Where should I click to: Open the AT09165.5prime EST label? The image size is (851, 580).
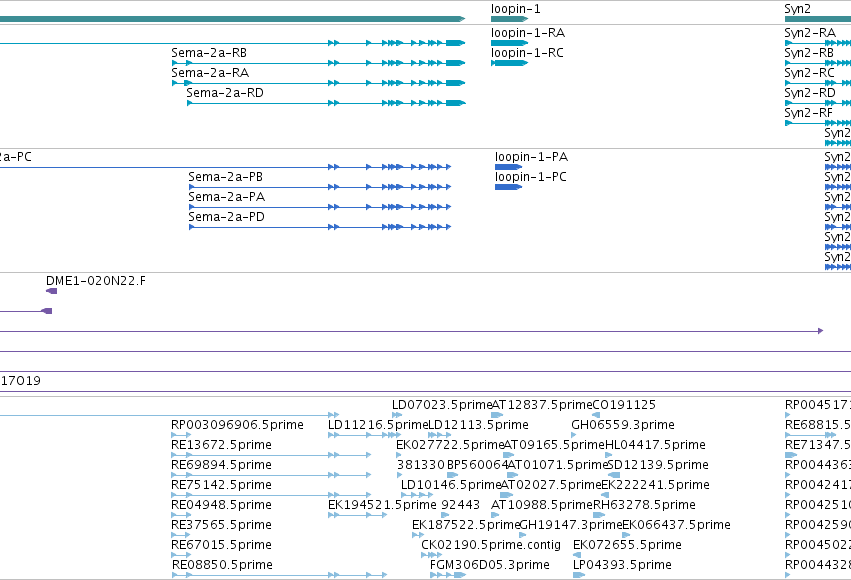point(554,445)
